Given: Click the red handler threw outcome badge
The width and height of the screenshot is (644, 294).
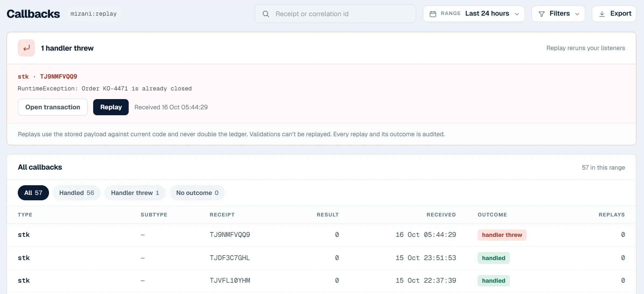Looking at the screenshot, I should 502,235.
